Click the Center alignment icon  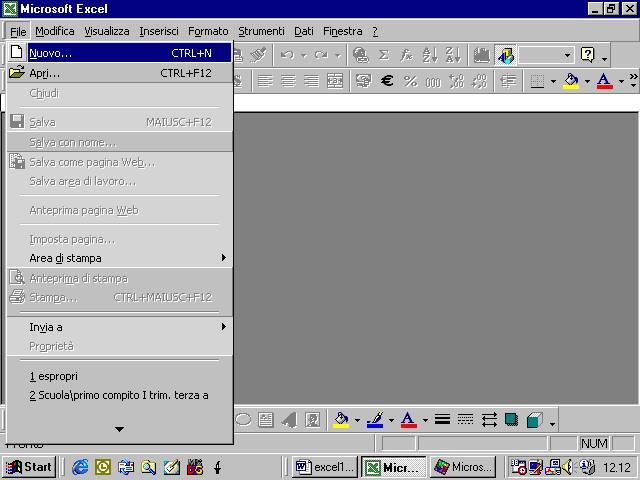288,81
